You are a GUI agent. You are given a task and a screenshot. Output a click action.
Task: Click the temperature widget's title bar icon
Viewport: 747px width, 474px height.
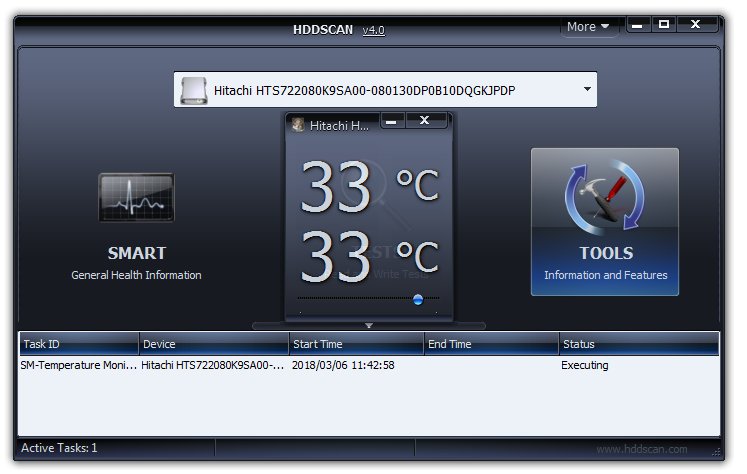pos(298,125)
